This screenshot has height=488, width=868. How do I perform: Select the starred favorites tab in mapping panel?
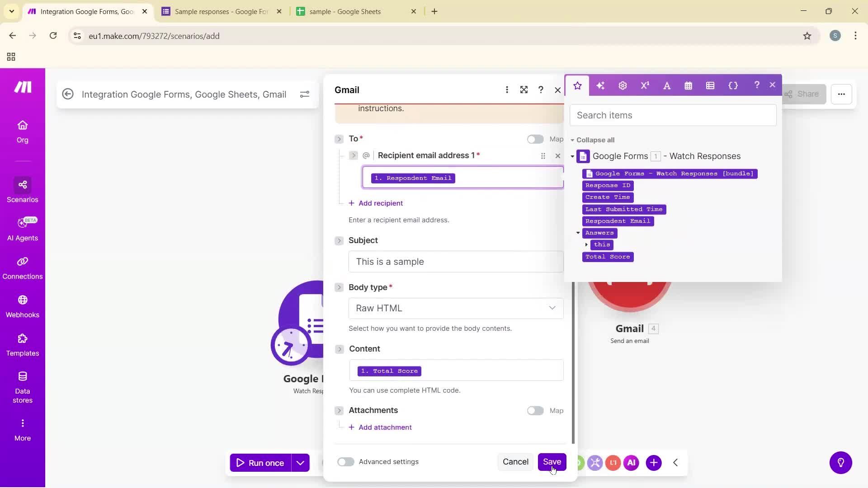tap(577, 85)
